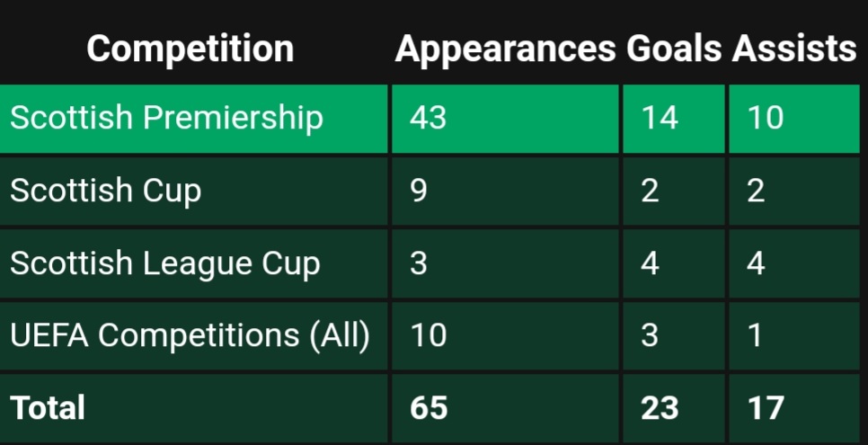Screen dimensions: 868x445
Task: Select the Scottish Premiership row label
Action: coord(166,119)
